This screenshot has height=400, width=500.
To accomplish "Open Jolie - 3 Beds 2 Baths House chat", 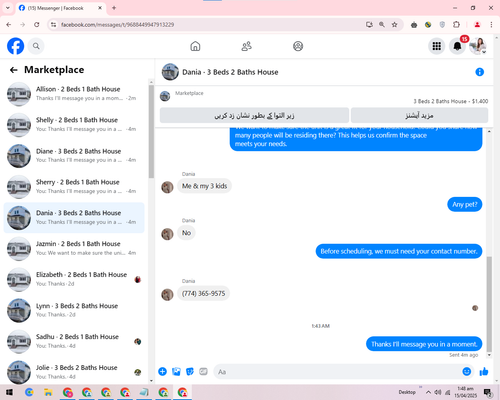I will pos(74,372).
